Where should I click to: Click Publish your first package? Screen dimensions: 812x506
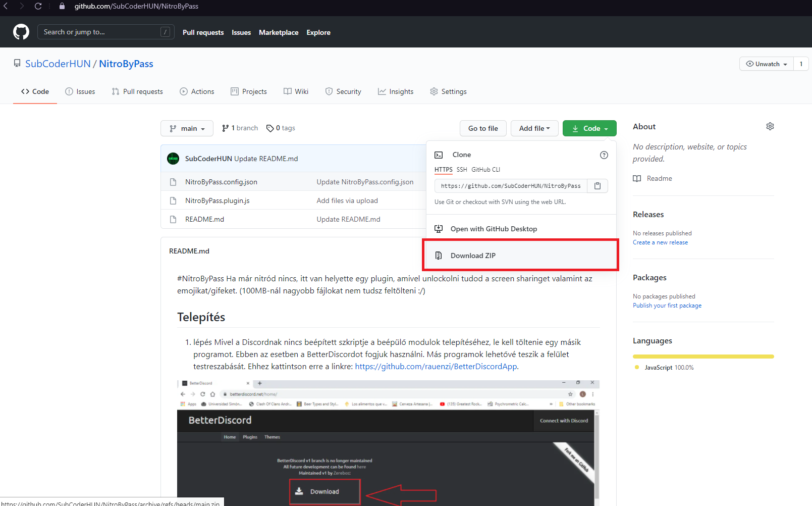667,306
